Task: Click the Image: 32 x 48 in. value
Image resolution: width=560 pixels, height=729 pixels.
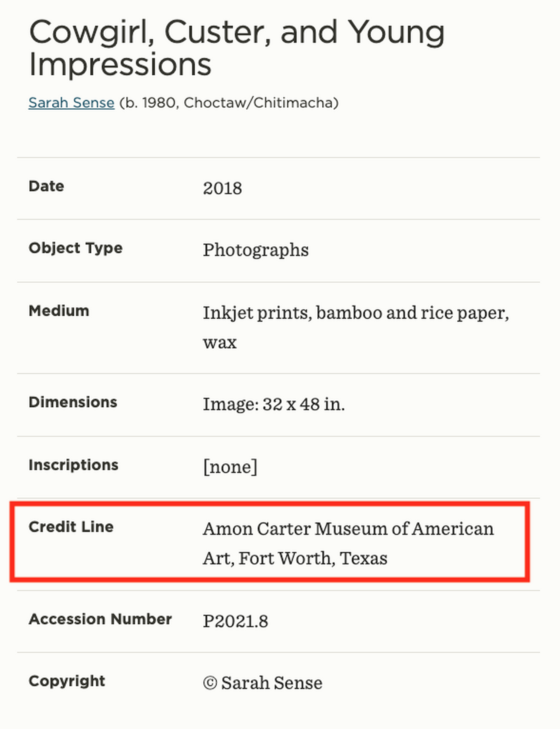Action: point(274,404)
